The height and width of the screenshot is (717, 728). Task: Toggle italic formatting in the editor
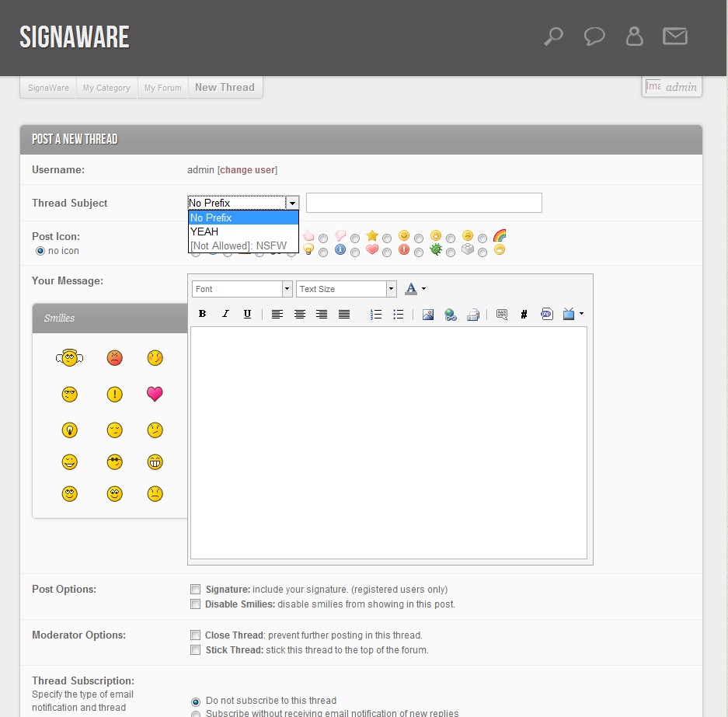point(225,314)
